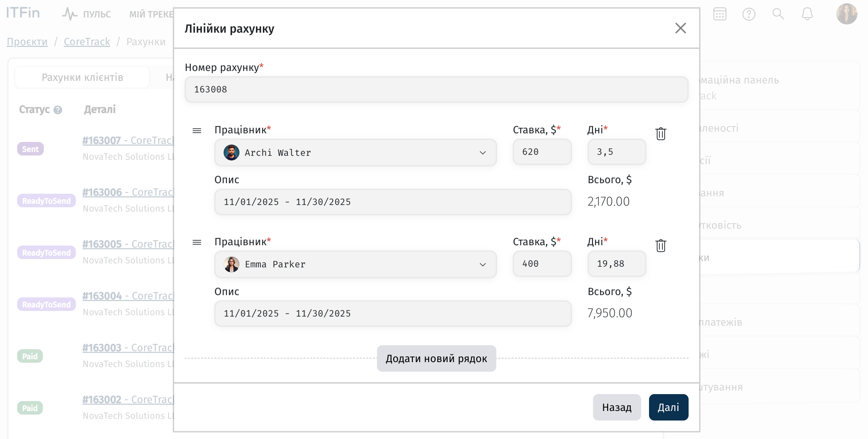
Task: Click the search magnifier icon
Action: pyautogui.click(x=778, y=14)
